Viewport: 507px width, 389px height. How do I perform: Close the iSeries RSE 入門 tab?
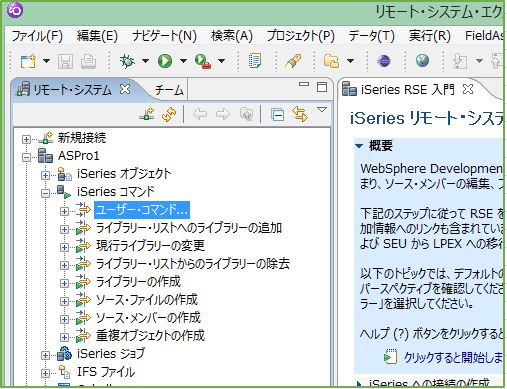click(x=468, y=89)
